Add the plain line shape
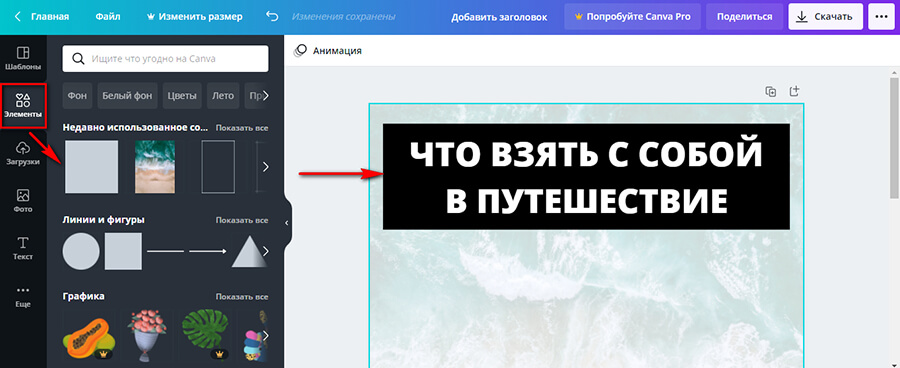This screenshot has height=368, width=900. [x=165, y=251]
